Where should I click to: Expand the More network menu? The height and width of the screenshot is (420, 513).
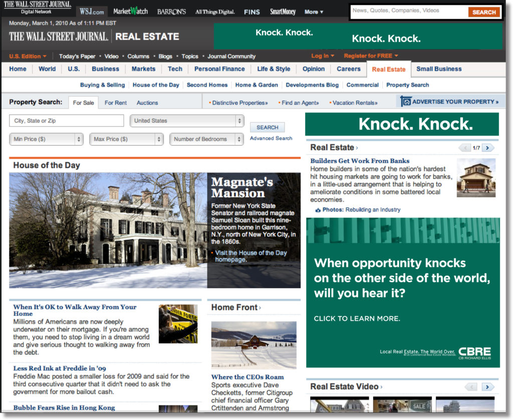[x=314, y=12]
